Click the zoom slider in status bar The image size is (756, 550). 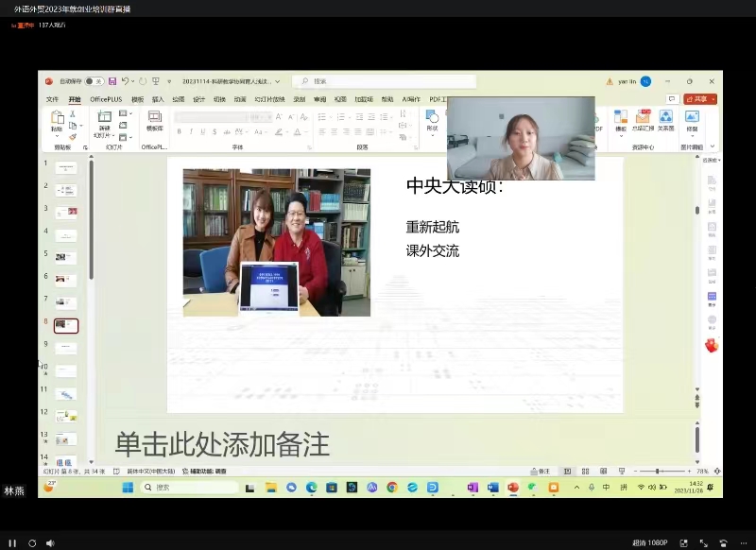point(658,471)
